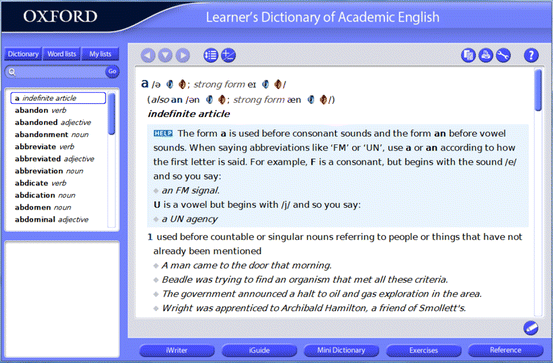
Task: Go forward with the right arrow button
Action: pos(183,55)
